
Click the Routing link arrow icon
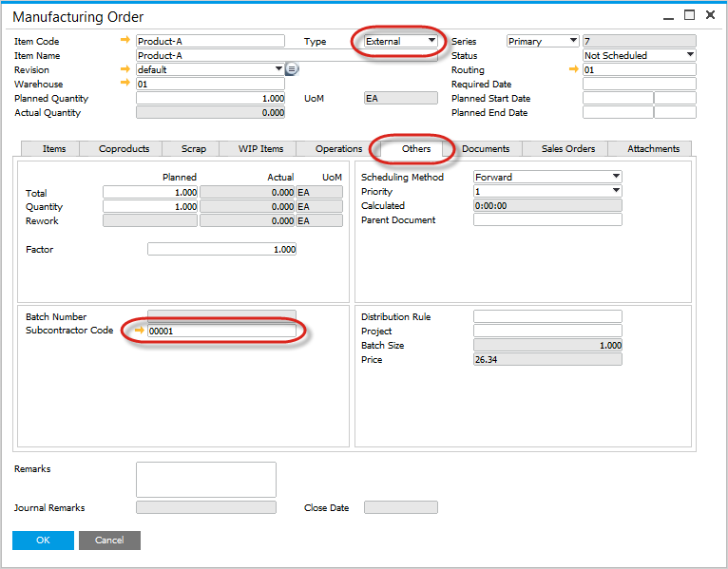(x=573, y=69)
